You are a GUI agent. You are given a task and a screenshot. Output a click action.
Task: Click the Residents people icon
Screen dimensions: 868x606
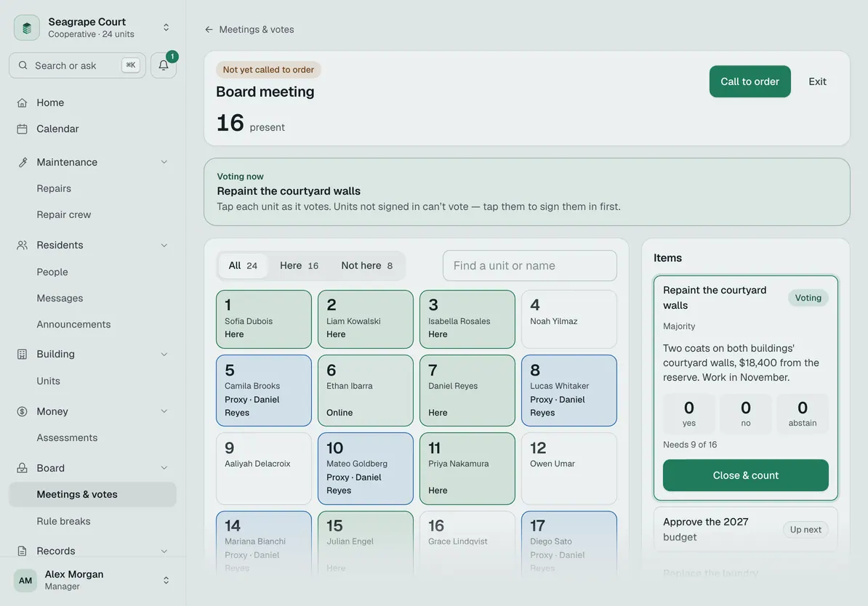22,245
